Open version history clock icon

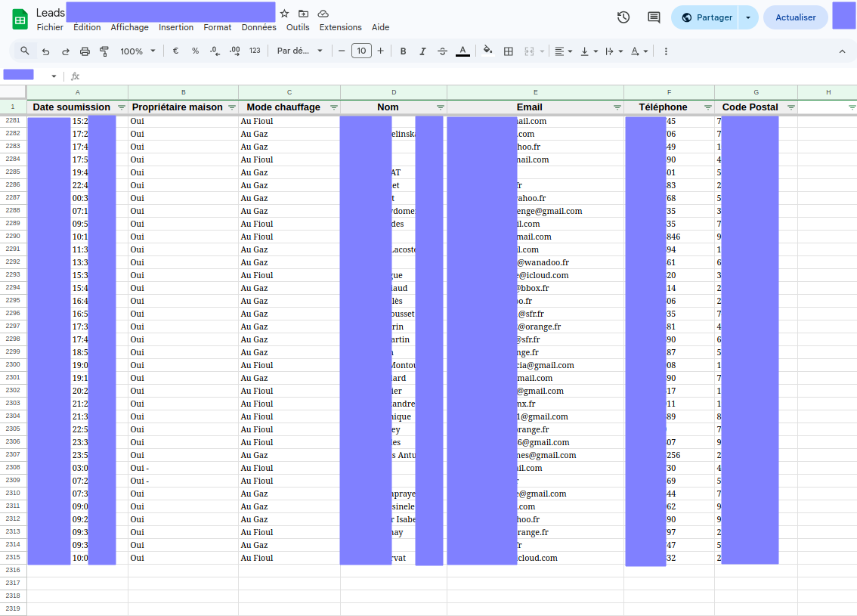pos(623,17)
